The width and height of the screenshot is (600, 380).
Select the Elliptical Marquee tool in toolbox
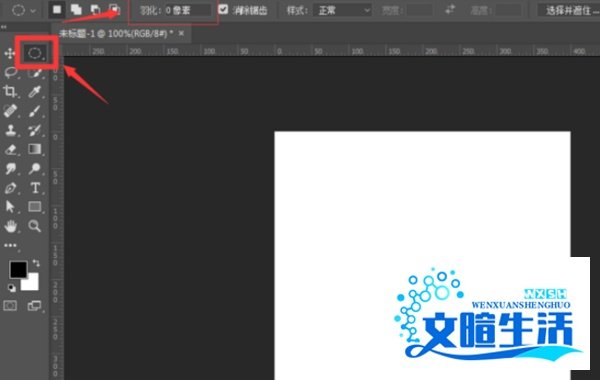tap(35, 53)
